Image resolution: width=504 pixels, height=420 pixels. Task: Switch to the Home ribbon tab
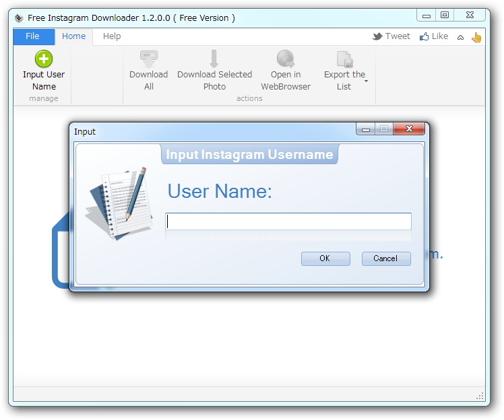(73, 36)
